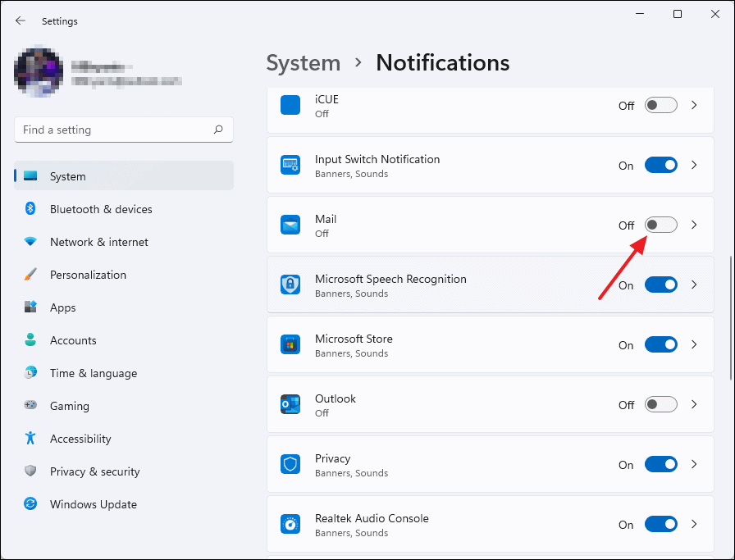This screenshot has height=560, width=735.
Task: Go to Accessibility settings
Action: [x=124, y=439]
